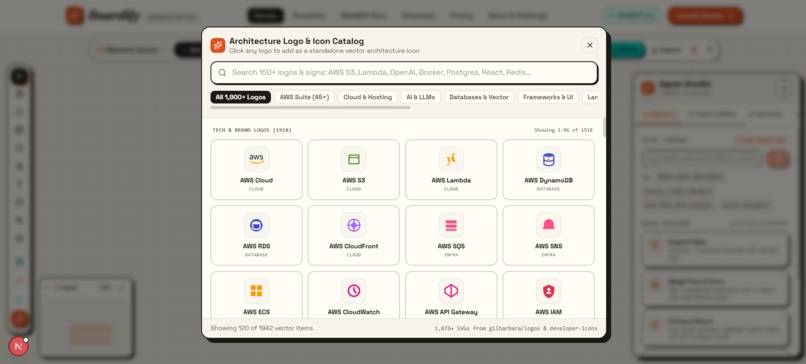Add the AWS CloudWatch clock icon
This screenshot has height=364, width=806.
click(x=354, y=295)
